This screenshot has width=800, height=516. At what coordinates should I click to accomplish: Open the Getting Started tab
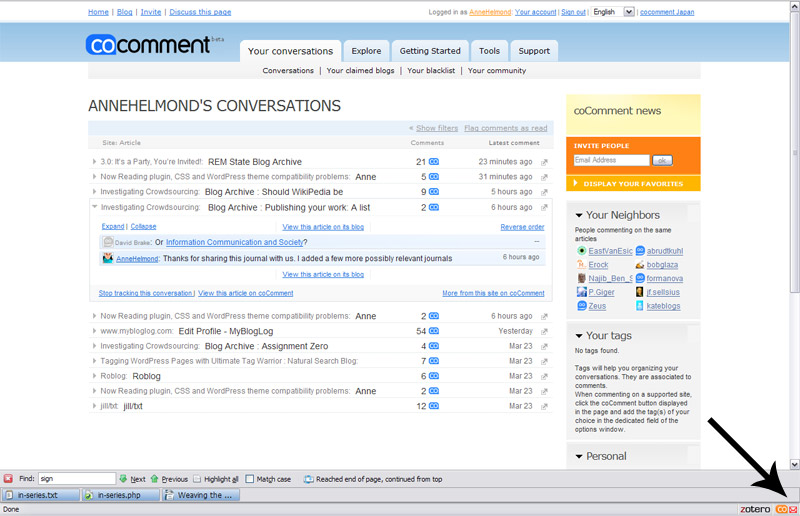coord(430,51)
